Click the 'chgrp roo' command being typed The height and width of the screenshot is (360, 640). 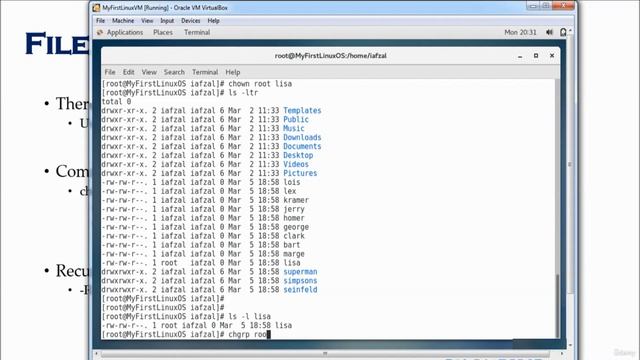(247, 335)
